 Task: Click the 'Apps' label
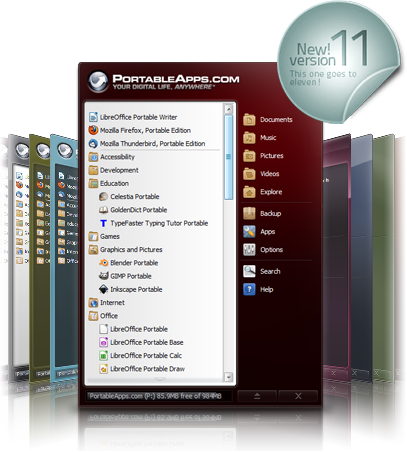click(268, 232)
